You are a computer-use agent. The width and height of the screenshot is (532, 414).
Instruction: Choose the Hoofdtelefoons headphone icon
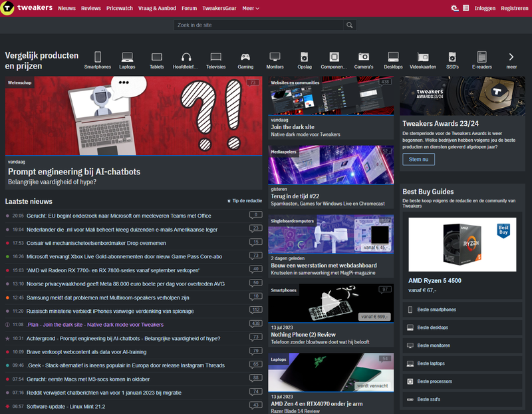186,57
